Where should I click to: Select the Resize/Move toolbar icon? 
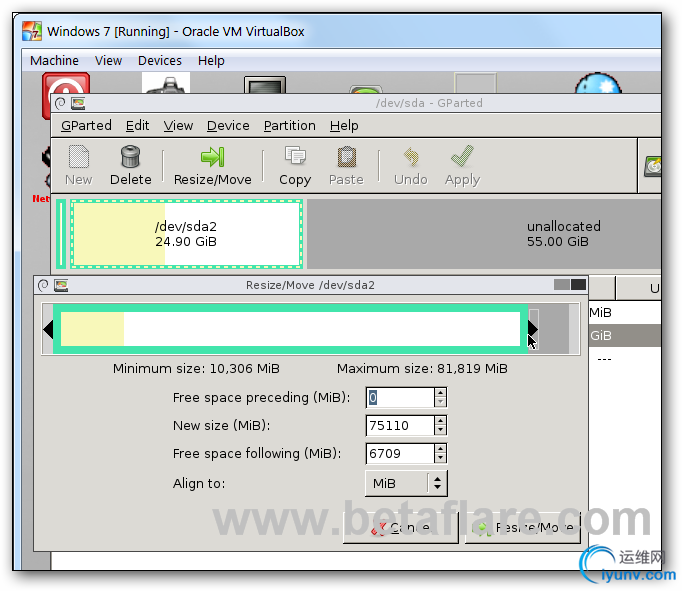click(213, 157)
